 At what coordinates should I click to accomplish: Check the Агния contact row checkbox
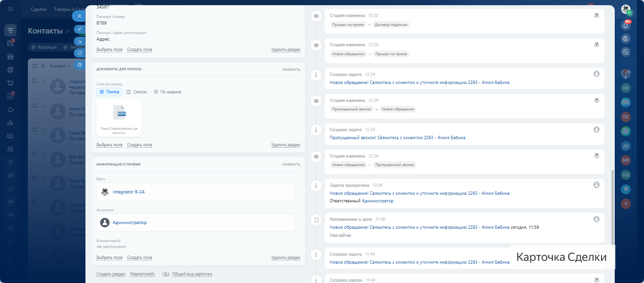pyautogui.click(x=34, y=106)
